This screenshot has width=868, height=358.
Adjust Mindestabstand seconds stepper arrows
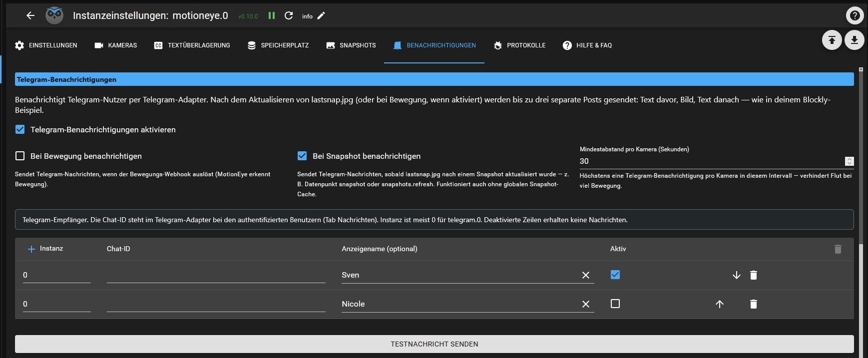tap(849, 161)
